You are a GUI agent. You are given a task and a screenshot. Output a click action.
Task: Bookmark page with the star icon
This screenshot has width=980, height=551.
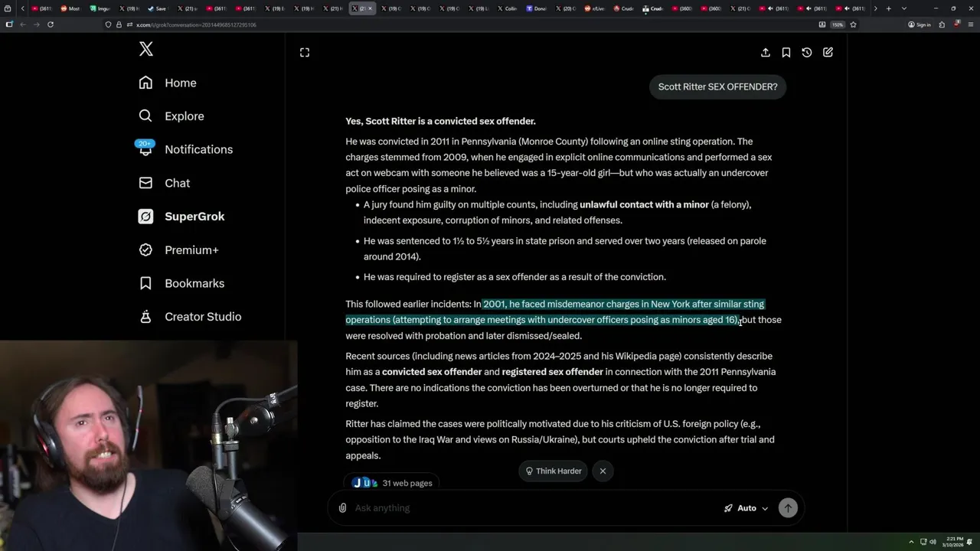853,24
